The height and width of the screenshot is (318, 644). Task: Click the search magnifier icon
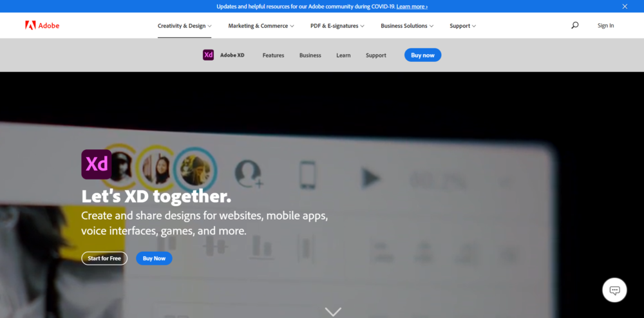(574, 26)
